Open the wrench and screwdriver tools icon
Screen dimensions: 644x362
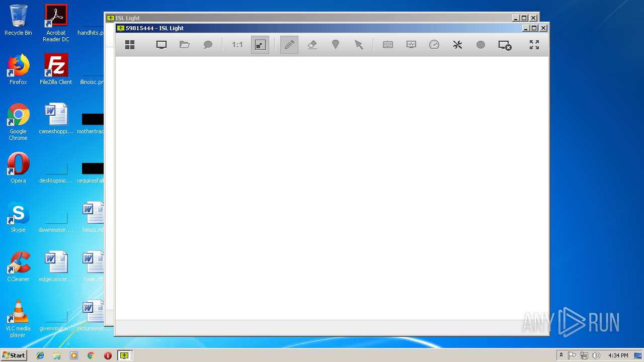tap(457, 45)
